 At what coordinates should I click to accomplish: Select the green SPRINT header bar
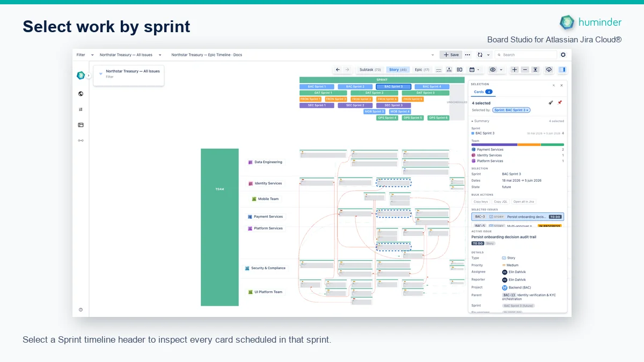(382, 80)
